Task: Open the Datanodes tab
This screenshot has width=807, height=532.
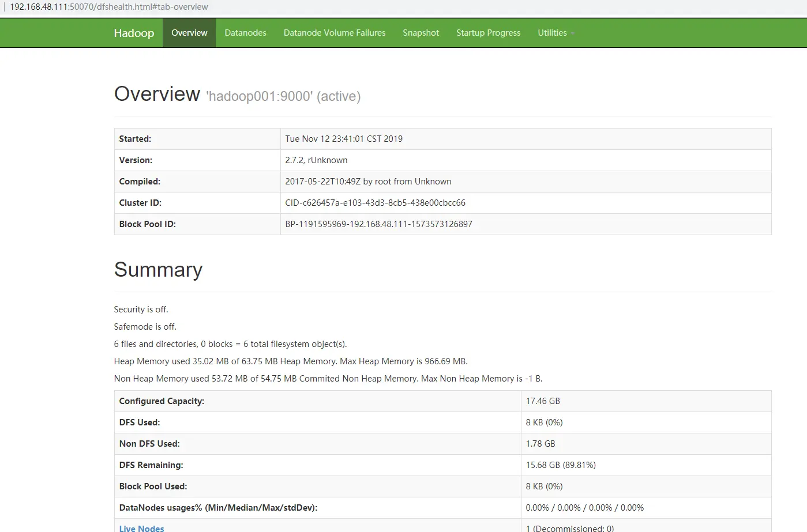Action: (245, 33)
